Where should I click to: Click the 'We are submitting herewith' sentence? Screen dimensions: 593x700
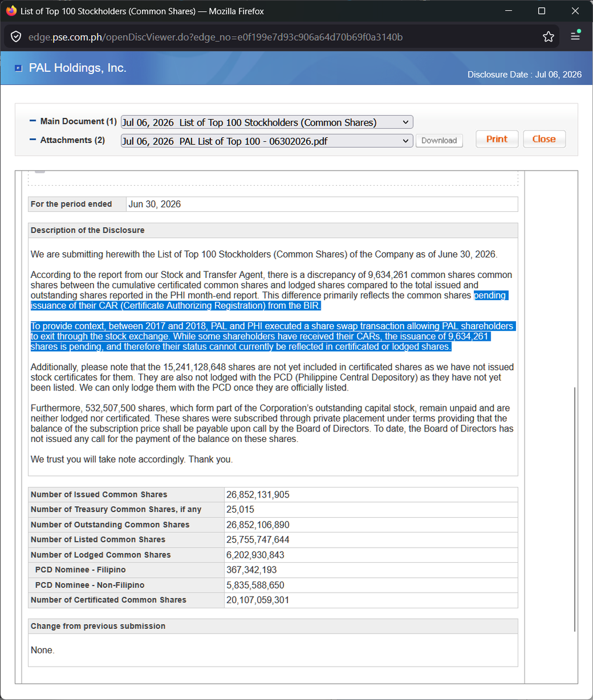263,254
